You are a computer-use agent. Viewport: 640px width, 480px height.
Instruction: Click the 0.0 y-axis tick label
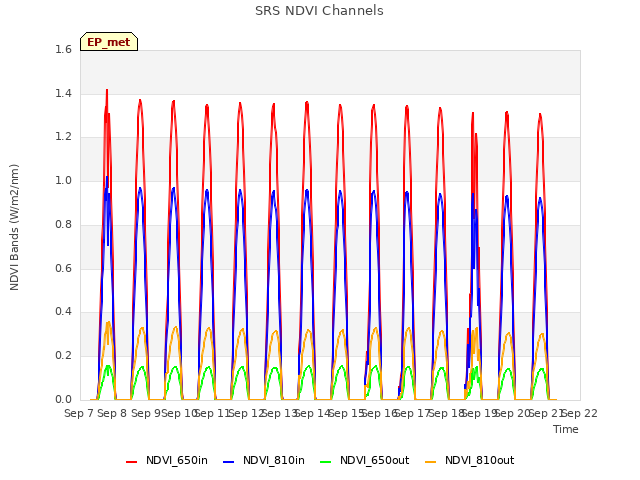[x=63, y=399]
